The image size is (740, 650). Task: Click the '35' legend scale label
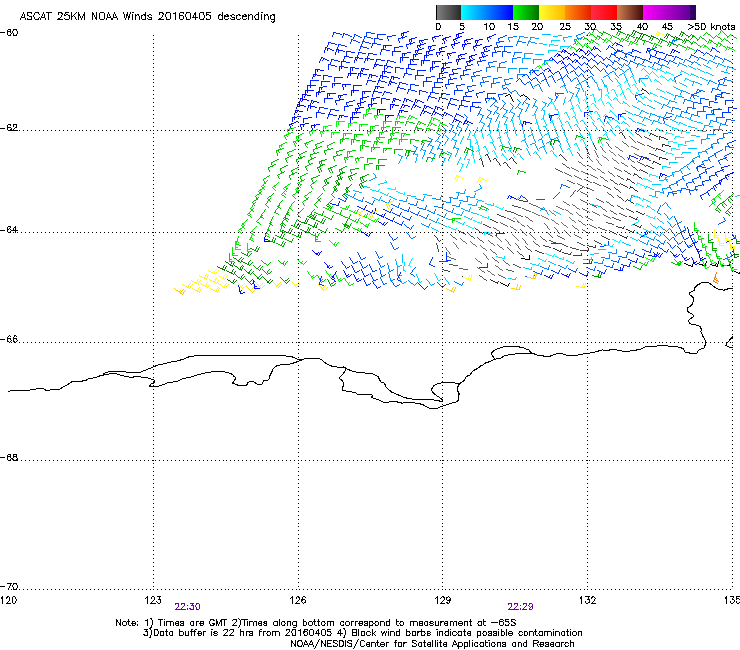616,27
